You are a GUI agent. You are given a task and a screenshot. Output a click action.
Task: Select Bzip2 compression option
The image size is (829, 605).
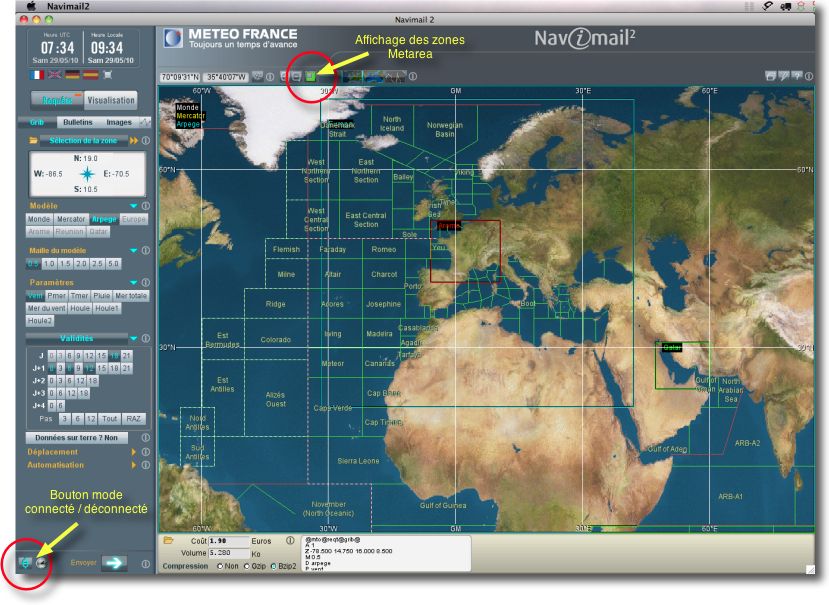273,566
